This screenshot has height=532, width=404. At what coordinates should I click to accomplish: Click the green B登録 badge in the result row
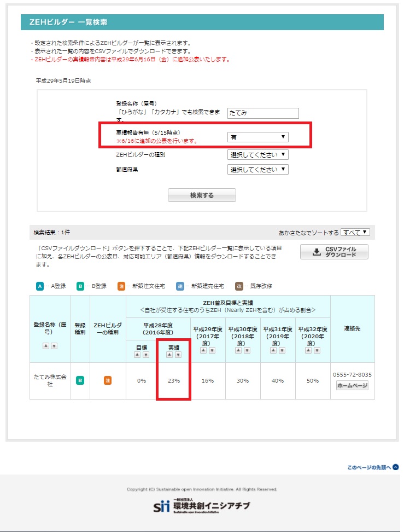tap(80, 380)
